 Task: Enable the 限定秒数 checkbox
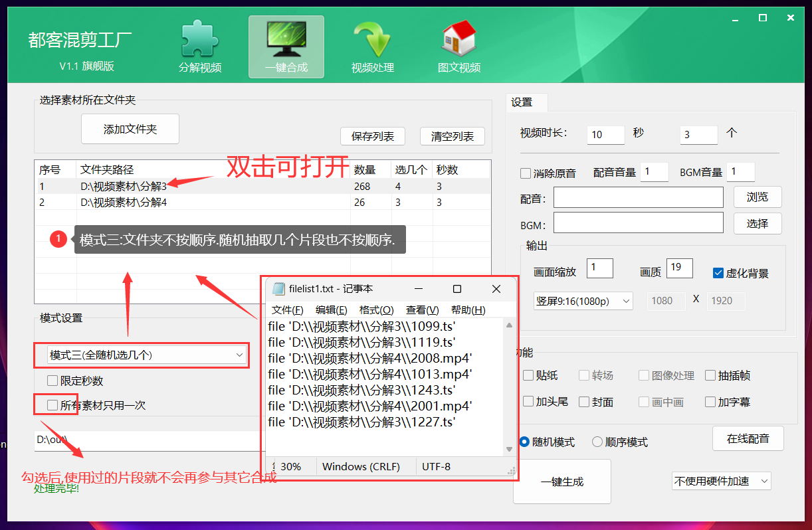[x=52, y=381]
